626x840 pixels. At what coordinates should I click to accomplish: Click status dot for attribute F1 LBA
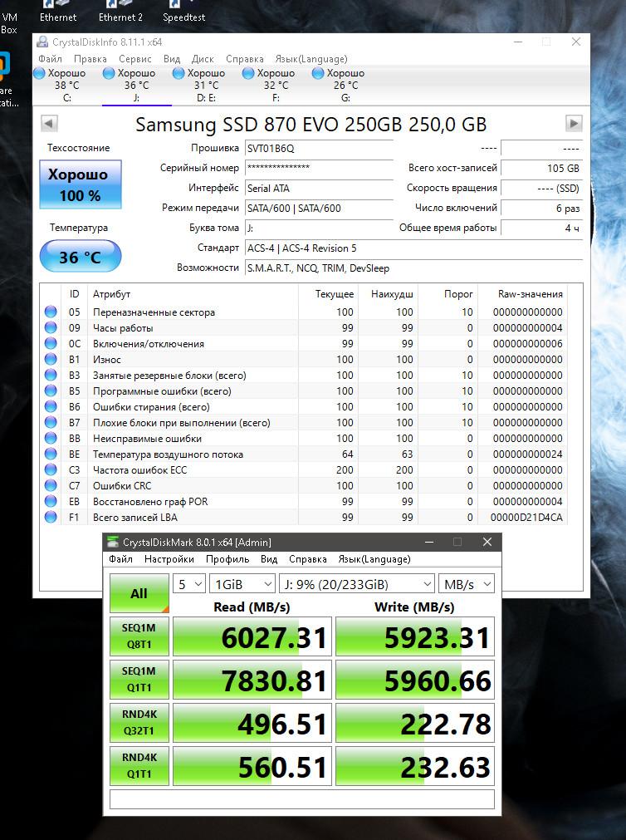(x=51, y=517)
